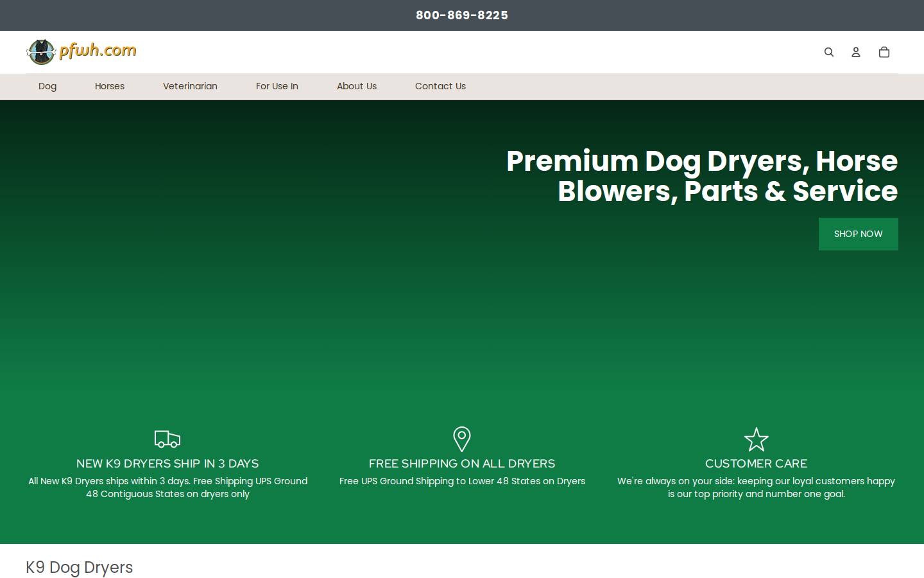This screenshot has width=924, height=578.
Task: Go to About Us page
Action: pos(357,86)
